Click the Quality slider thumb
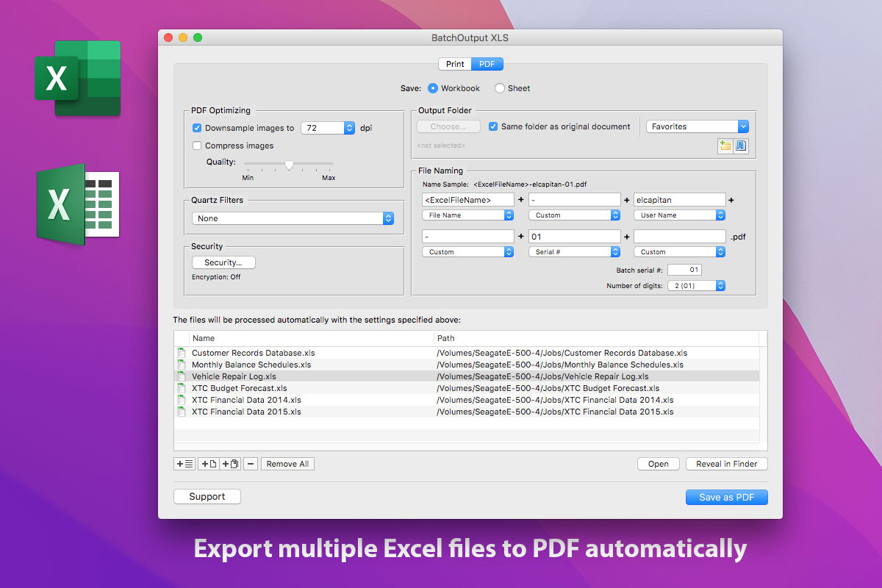Image resolution: width=882 pixels, height=588 pixels. coord(290,165)
